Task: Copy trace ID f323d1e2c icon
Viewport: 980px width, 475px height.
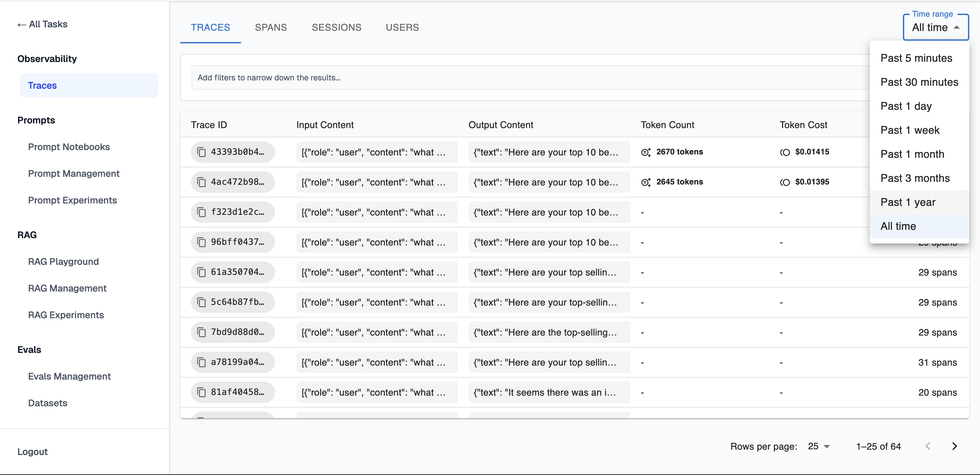Action: click(201, 212)
